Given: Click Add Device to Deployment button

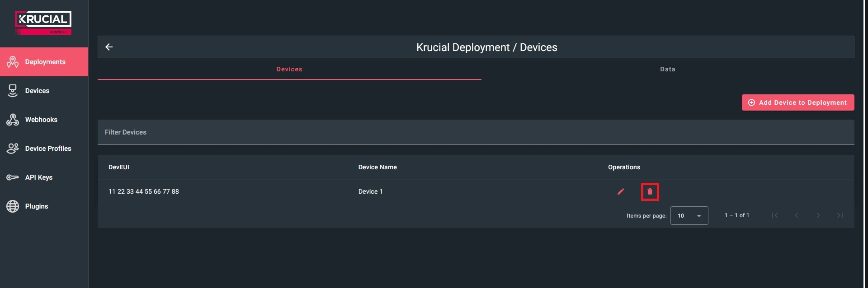Looking at the screenshot, I should tap(798, 102).
